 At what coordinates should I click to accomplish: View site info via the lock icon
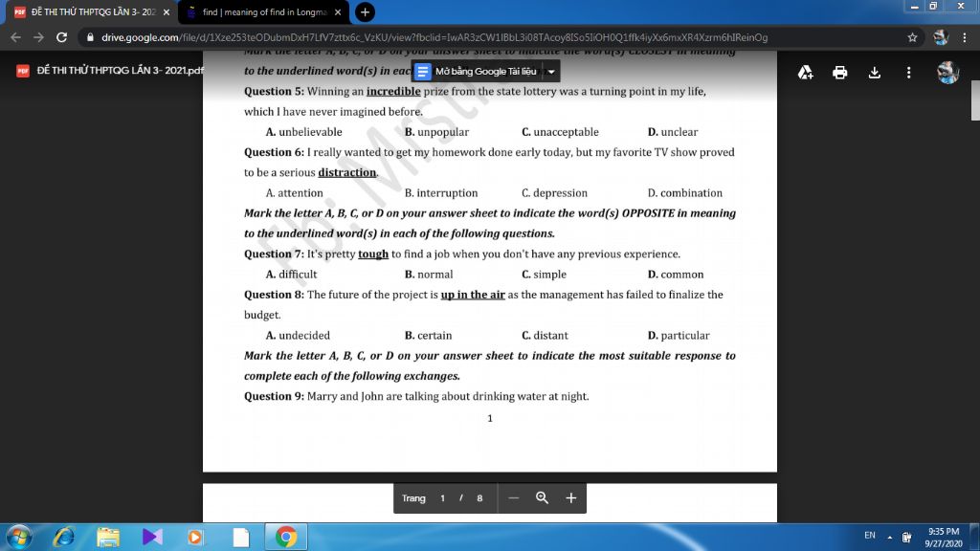90,37
